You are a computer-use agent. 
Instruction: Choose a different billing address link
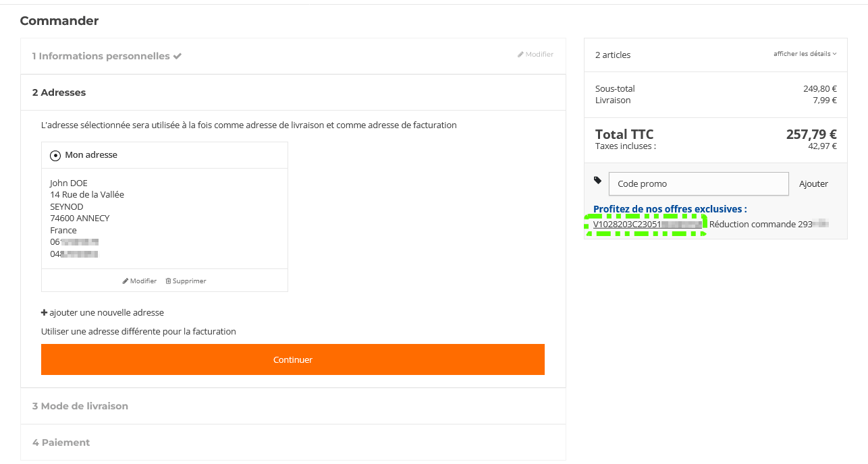(138, 331)
